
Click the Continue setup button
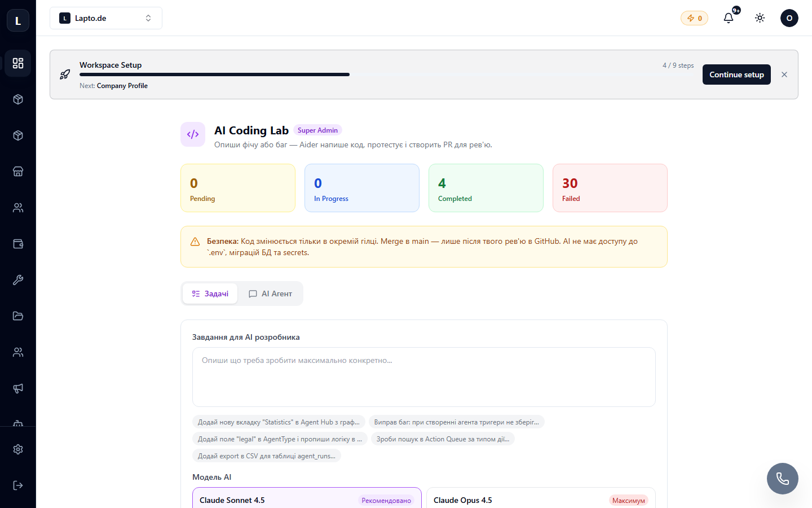[736, 75]
